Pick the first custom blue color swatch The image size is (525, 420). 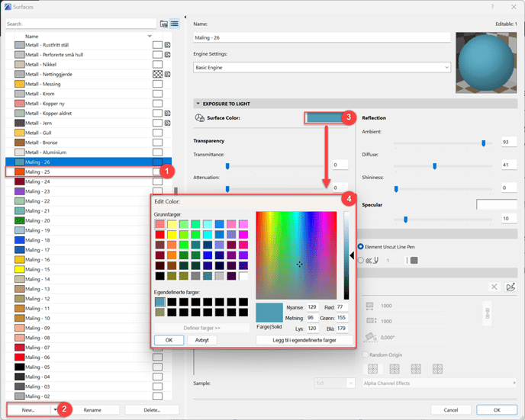pyautogui.click(x=160, y=303)
